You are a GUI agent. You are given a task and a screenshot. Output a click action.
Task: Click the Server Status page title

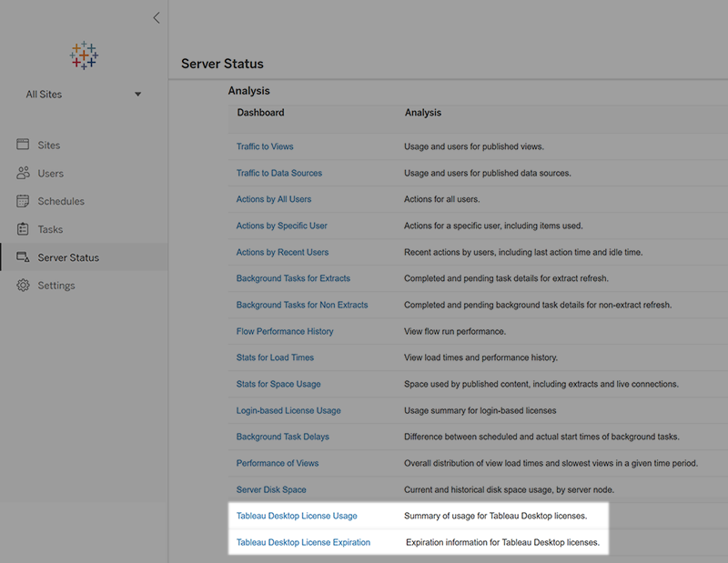point(222,64)
